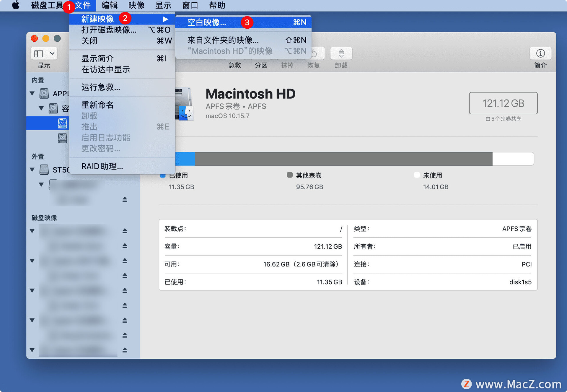Screen dimensions: 567x392
Task: Select the APPLE internal drive icon
Action: [44, 93]
